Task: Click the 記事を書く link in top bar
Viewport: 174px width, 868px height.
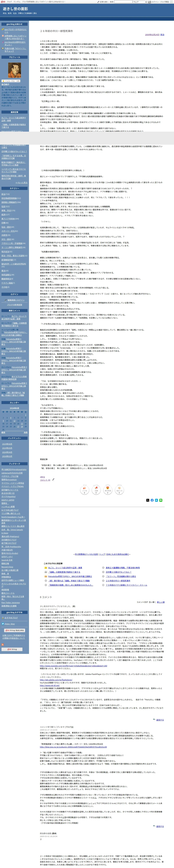Action: (x=103, y=2)
